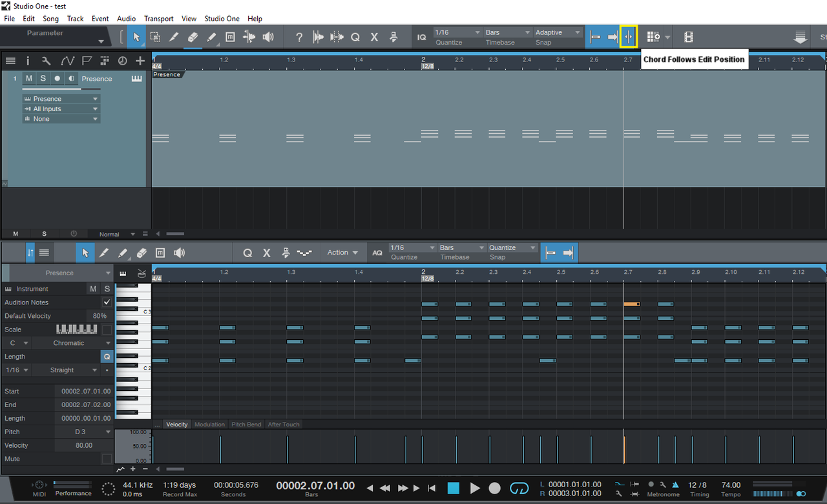Toggle monitor on the Presence track
This screenshot has width=827, height=504.
pyautogui.click(x=71, y=78)
